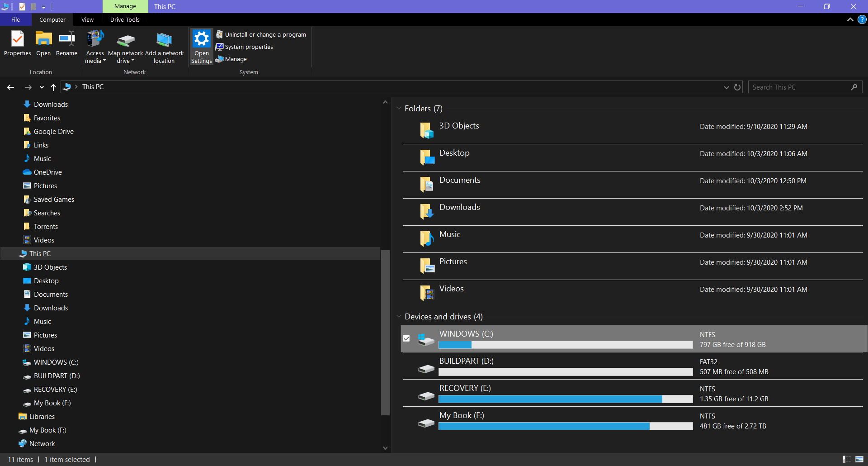Image resolution: width=868 pixels, height=466 pixels.
Task: Select Google Drive in navigation pane
Action: pos(54,132)
